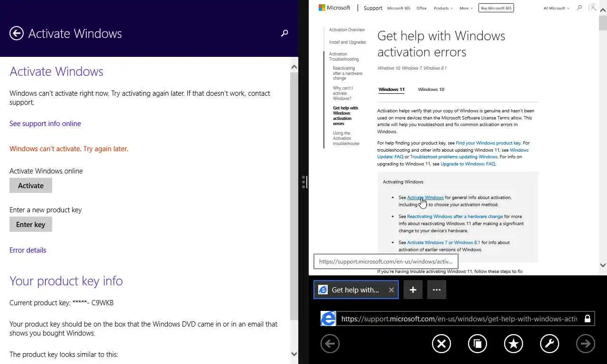Open favorites star button
This screenshot has width=607, height=364.
(514, 344)
